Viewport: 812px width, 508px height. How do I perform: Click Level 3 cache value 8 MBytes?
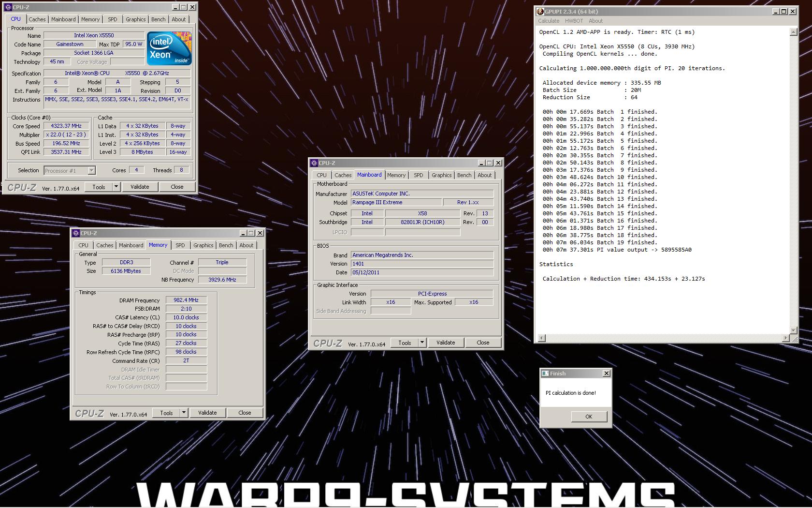tap(142, 152)
